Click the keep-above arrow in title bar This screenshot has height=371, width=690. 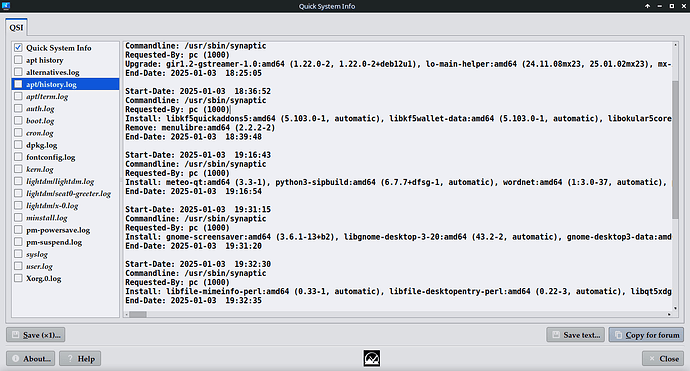(x=647, y=6)
